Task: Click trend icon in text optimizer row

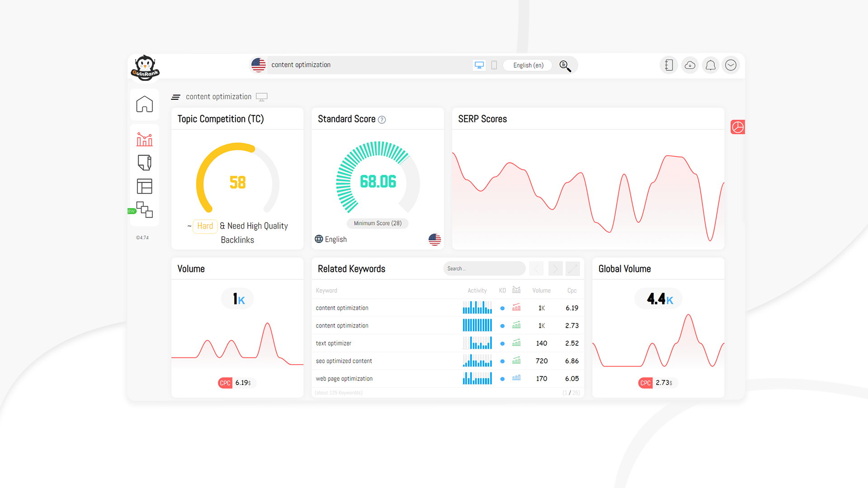Action: (516, 343)
